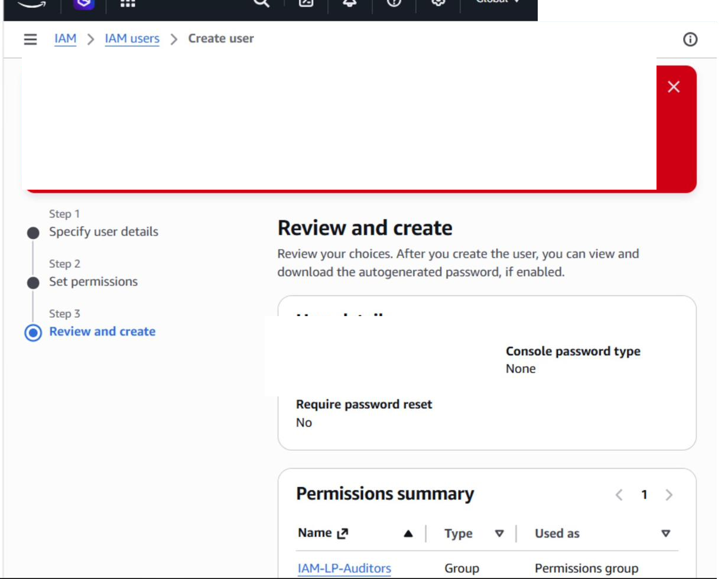Viewport: 728px width, 579px height.
Task: Click the Group type cell
Action: tap(461, 568)
